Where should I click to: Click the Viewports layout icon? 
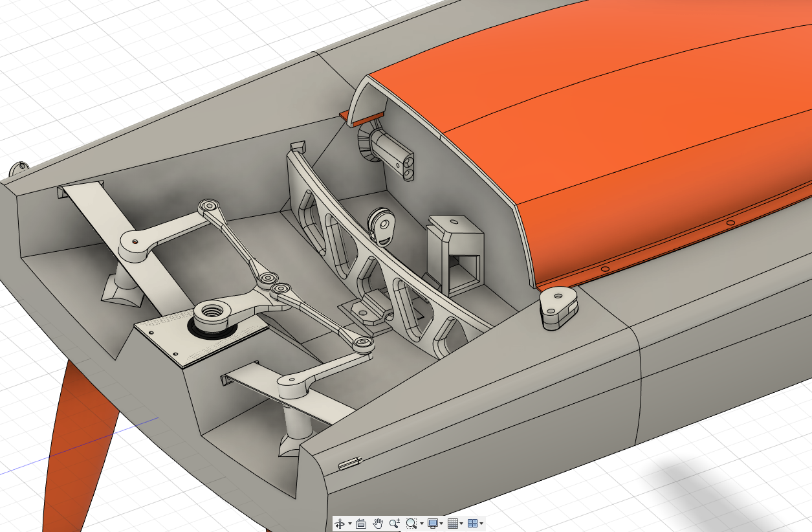(473, 524)
